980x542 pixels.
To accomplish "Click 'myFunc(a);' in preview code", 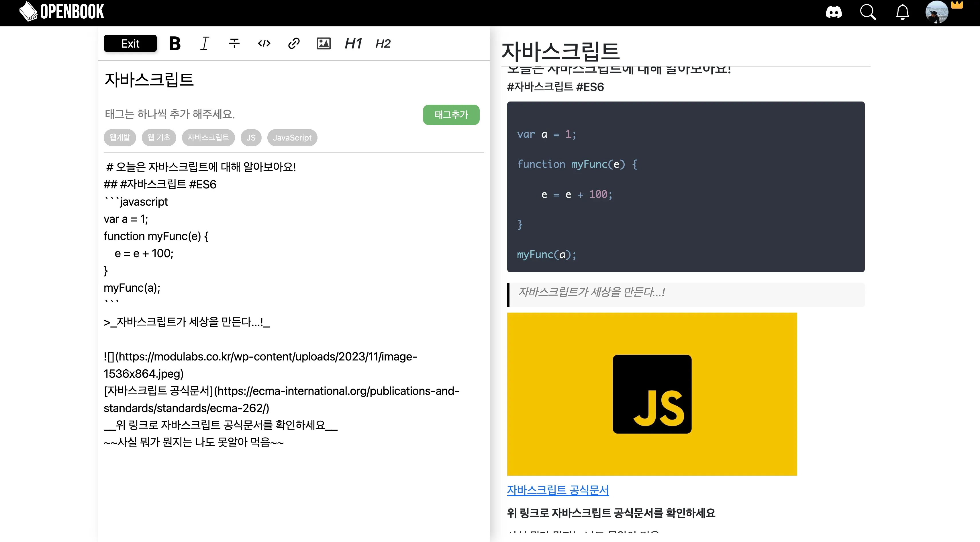I will point(547,255).
